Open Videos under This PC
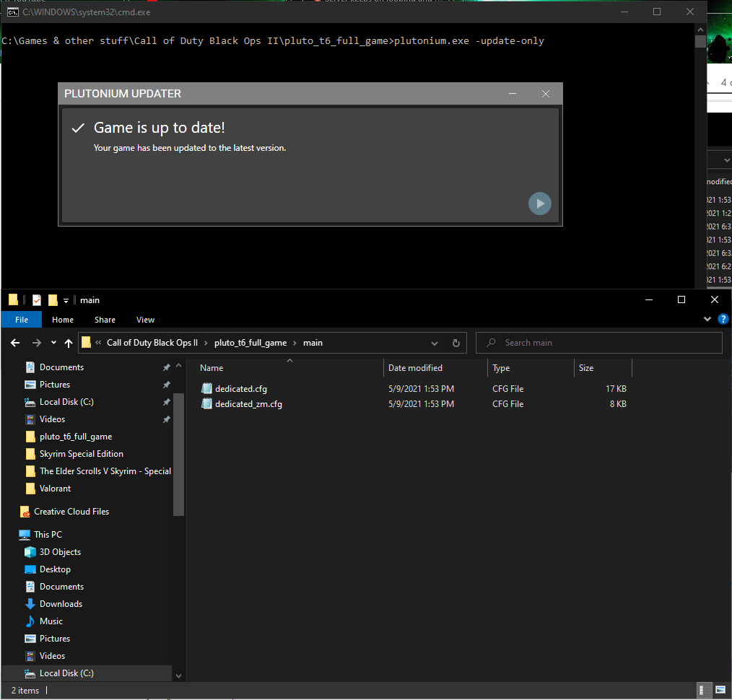Viewport: 732px width, 700px height. pos(52,656)
